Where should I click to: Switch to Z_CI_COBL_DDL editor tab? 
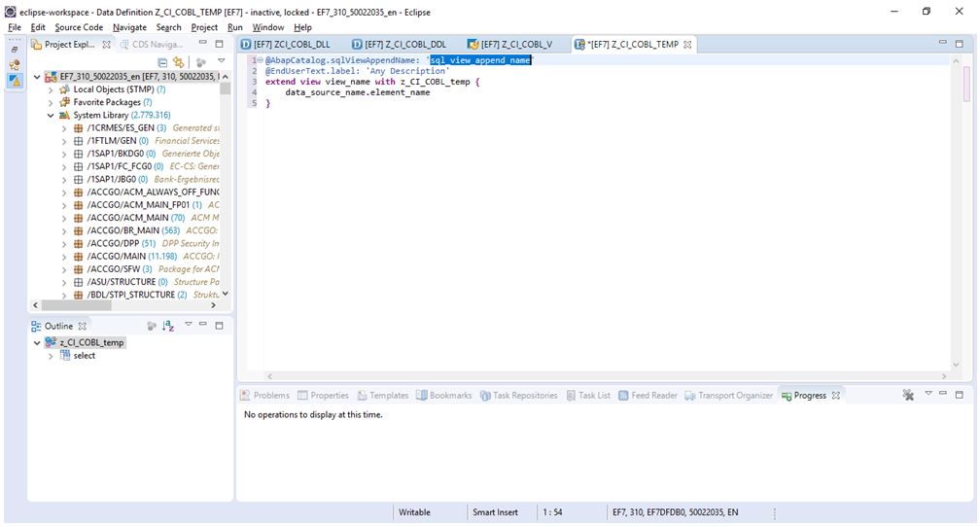pyautogui.click(x=400, y=44)
